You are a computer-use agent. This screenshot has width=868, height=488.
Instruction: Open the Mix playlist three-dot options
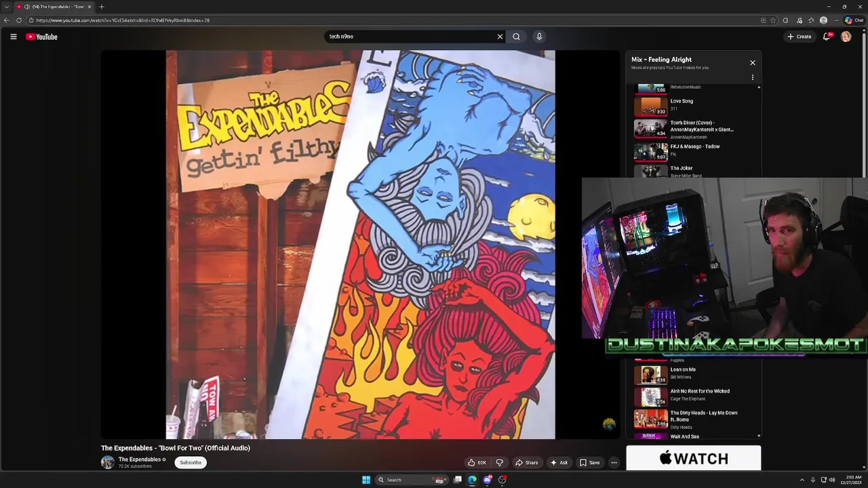(x=752, y=77)
